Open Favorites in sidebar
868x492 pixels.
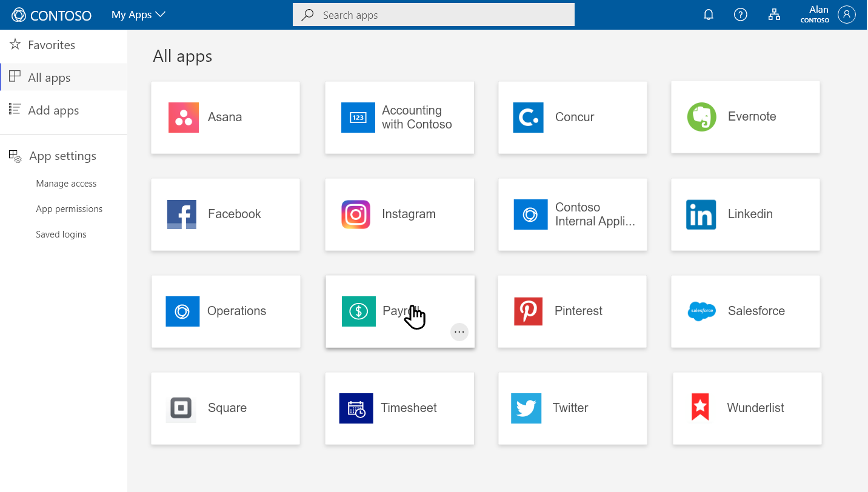coord(64,45)
